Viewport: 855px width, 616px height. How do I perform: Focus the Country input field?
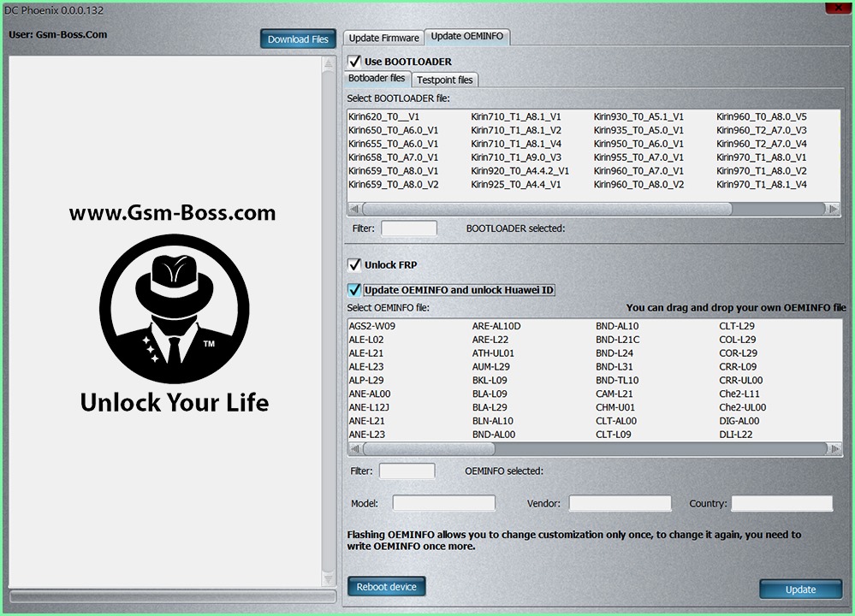pos(782,503)
